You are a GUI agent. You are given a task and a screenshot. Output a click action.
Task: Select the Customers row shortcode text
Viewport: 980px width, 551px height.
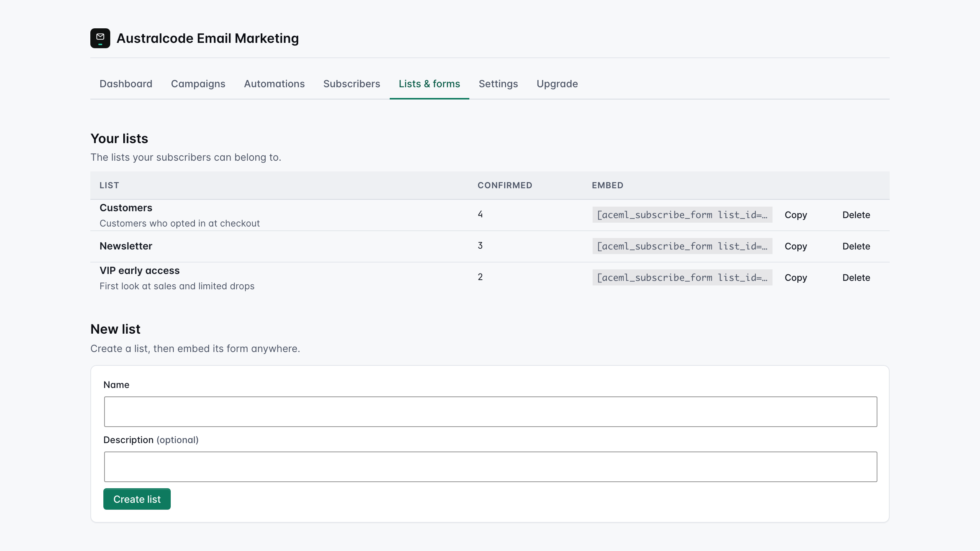(x=682, y=215)
